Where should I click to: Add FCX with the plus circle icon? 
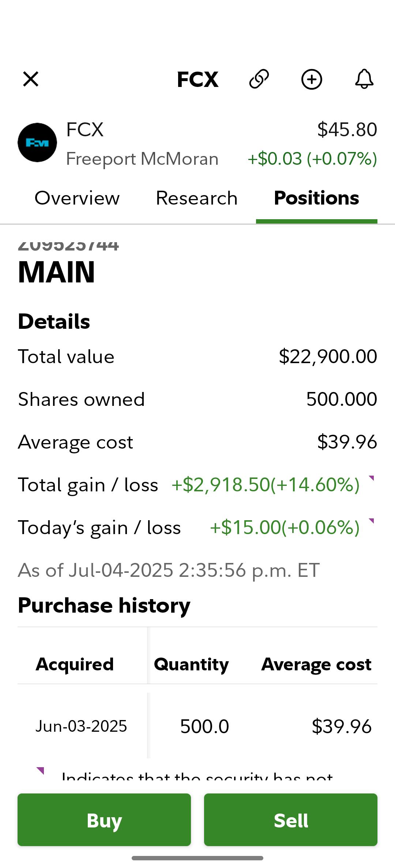pyautogui.click(x=312, y=79)
